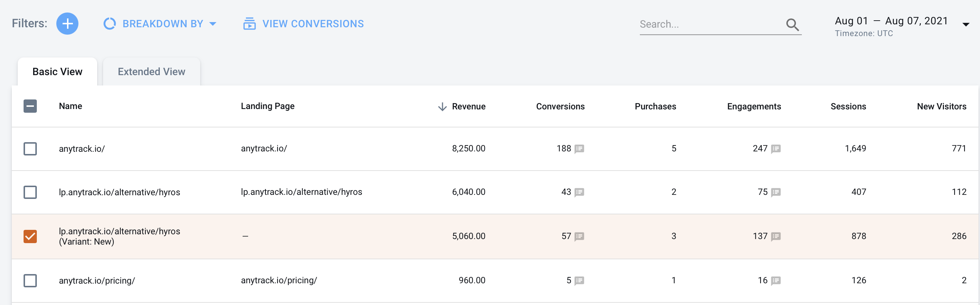The image size is (980, 305).
Task: Select the Basic View tab
Action: (57, 71)
